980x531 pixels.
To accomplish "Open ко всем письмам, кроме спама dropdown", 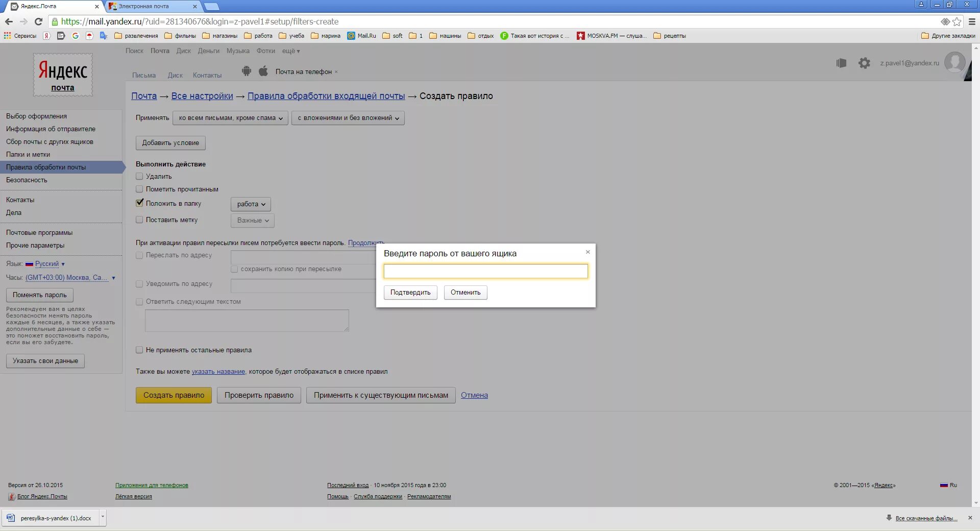I will point(230,118).
